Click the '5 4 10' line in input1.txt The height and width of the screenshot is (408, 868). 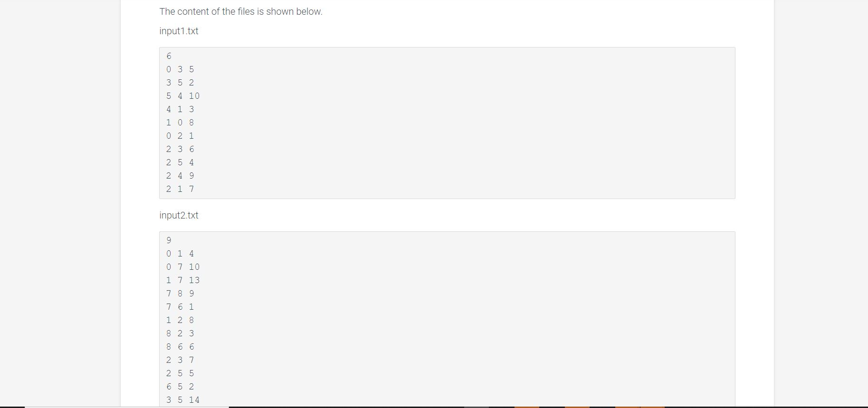[x=183, y=96]
